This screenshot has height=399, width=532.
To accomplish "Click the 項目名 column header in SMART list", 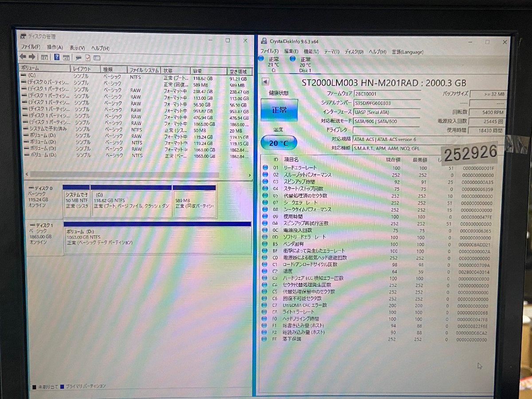I will click(x=291, y=159).
